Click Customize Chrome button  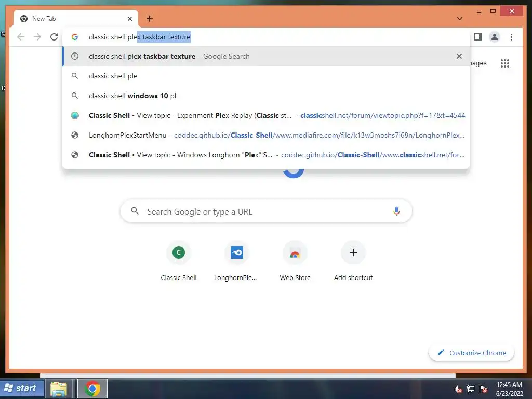472,353
